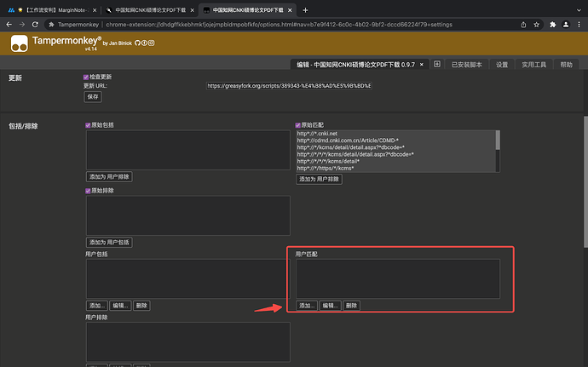Click the share icon in address bar
The image size is (588, 367).
(523, 25)
